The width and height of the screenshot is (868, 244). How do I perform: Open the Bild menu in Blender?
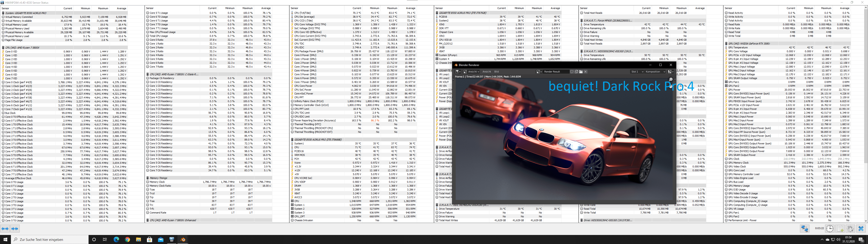tap(497, 71)
